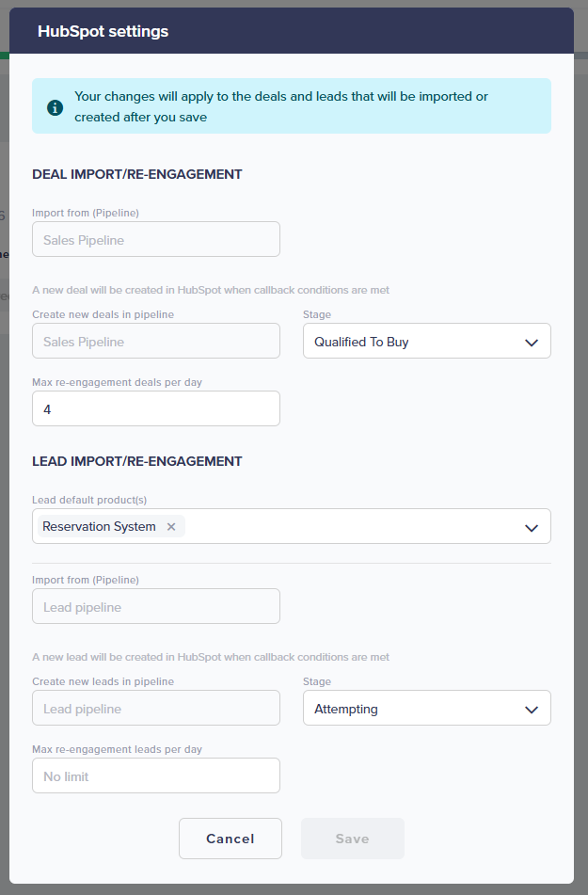Remove the Reservation System product tag
588x895 pixels.
pos(170,527)
